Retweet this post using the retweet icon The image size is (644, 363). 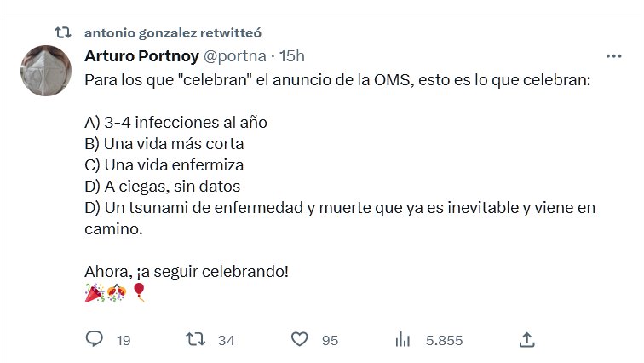(195, 339)
